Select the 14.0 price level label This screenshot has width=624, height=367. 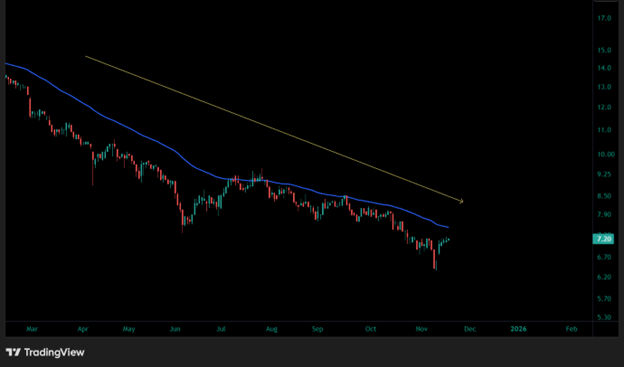click(604, 68)
